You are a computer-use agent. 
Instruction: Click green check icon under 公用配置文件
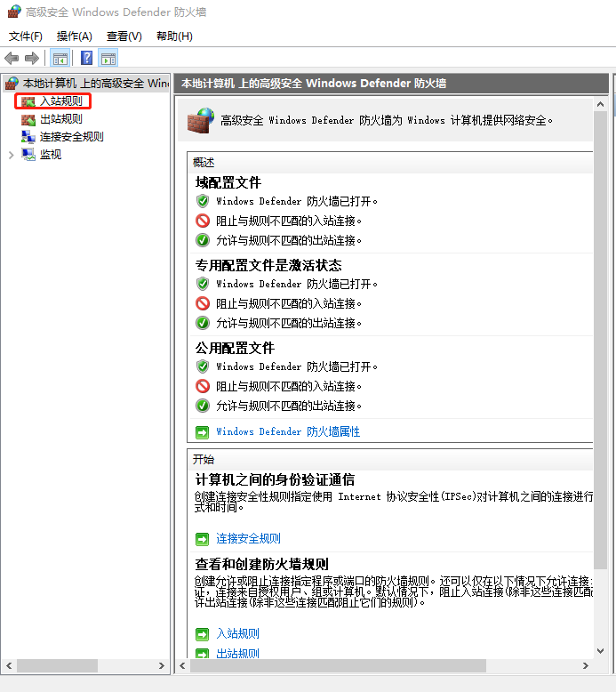click(x=203, y=406)
